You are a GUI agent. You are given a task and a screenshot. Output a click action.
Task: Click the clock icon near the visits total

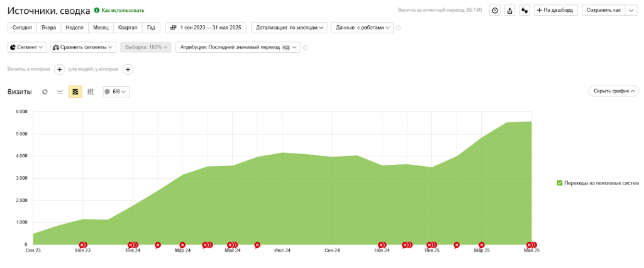495,10
